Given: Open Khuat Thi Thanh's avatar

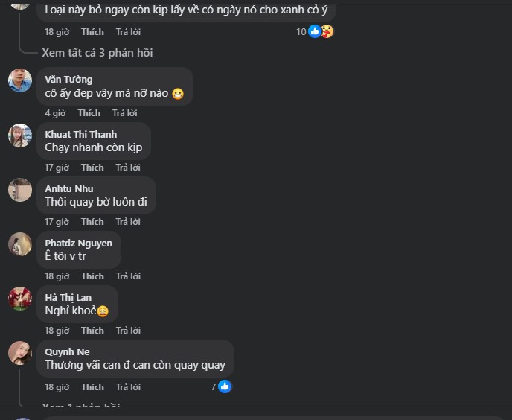Looking at the screenshot, I should pos(20,136).
